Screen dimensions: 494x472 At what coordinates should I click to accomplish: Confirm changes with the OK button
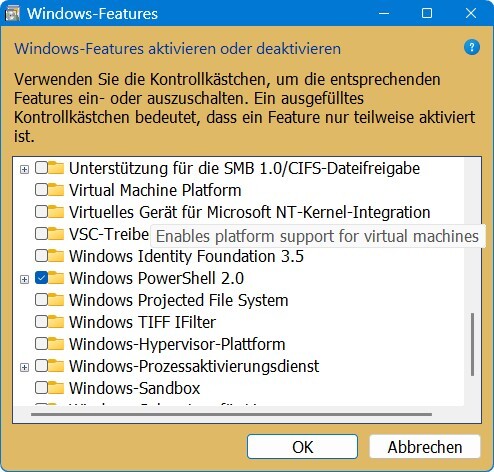302,447
